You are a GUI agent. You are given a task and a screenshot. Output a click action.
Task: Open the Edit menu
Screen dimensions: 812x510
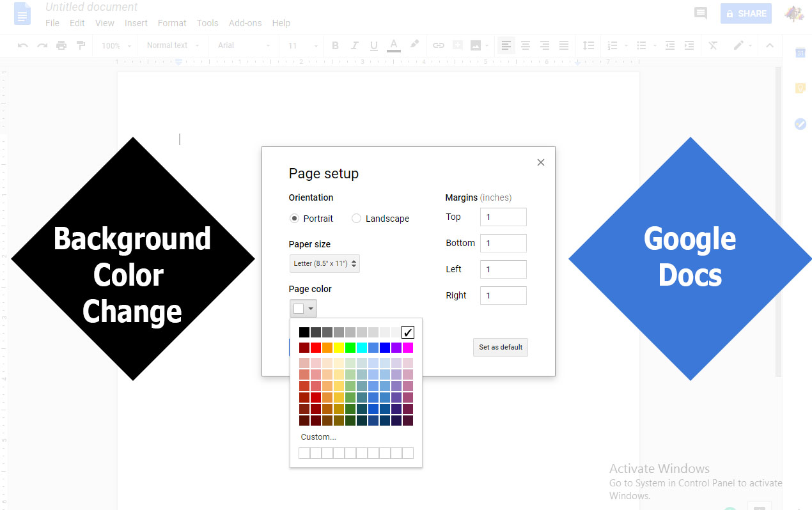pyautogui.click(x=77, y=23)
